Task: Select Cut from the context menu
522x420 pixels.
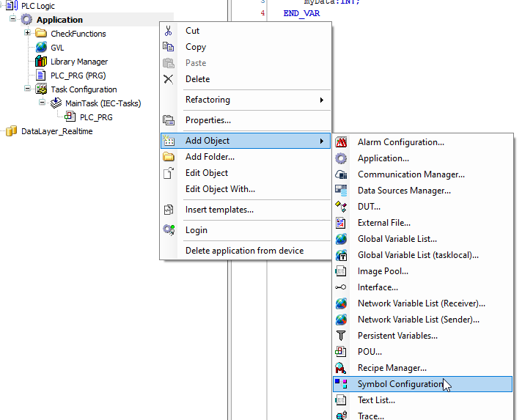Action: (246, 31)
